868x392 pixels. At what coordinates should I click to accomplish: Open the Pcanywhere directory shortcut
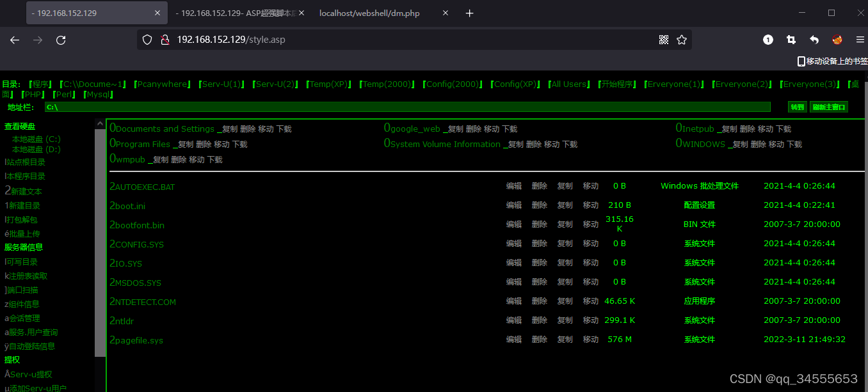163,84
